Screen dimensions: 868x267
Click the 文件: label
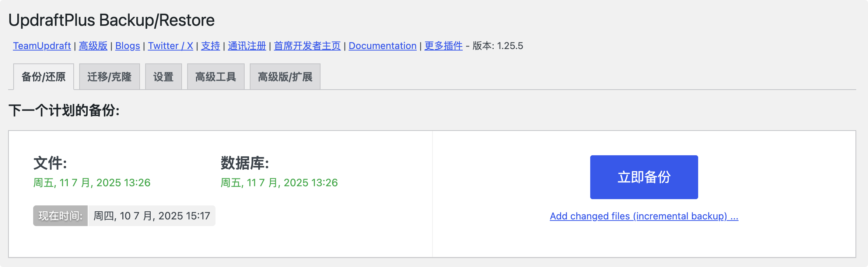point(50,163)
